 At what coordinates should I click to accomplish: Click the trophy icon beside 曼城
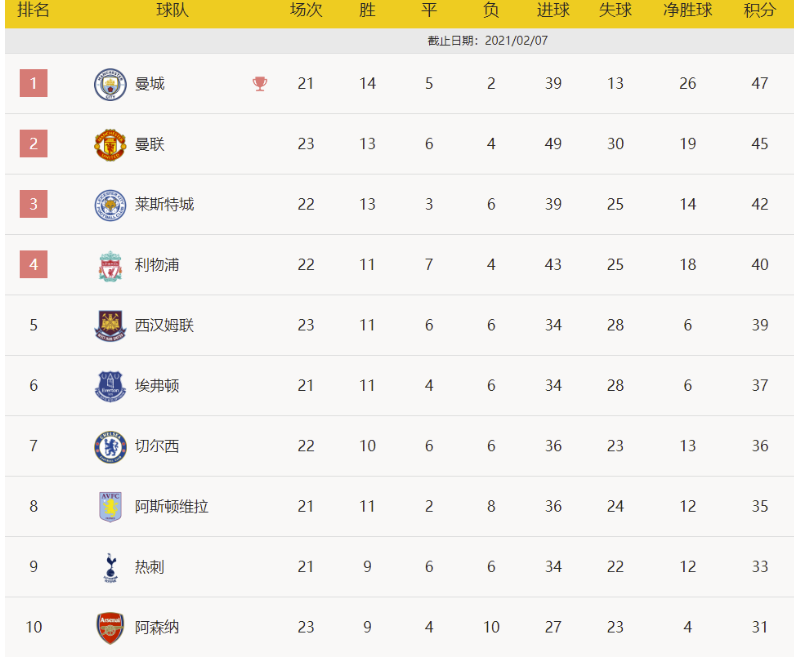click(x=260, y=84)
